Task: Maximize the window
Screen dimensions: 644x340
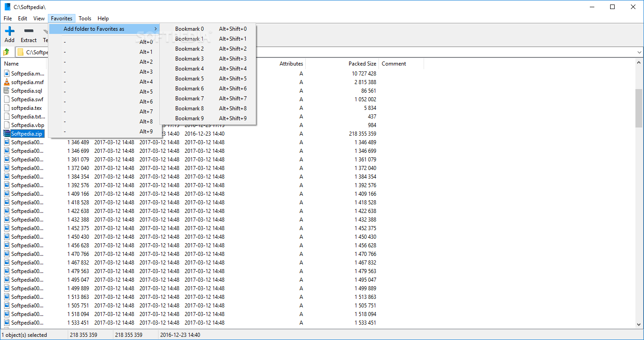Action: (612, 7)
